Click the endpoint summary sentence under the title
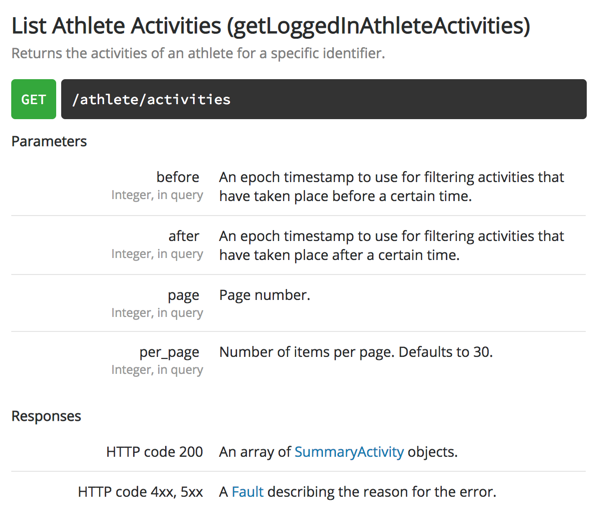Viewport: 592px width, 515px height. (198, 53)
